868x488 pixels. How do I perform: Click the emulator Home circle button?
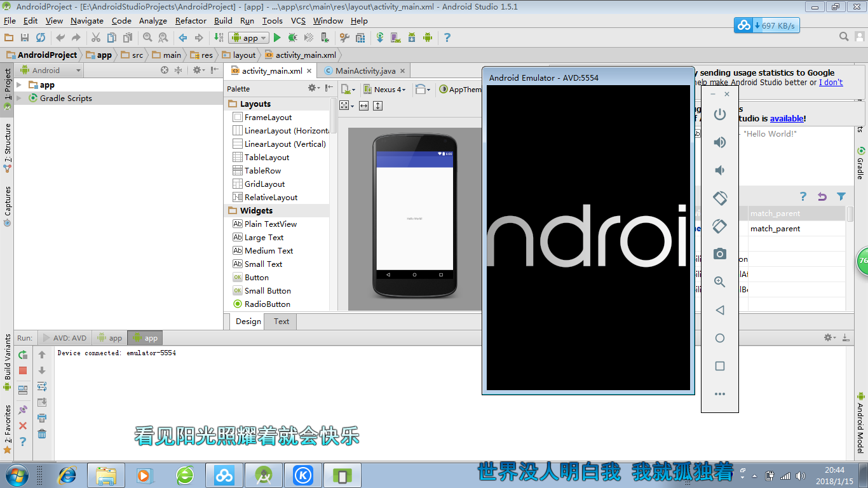click(720, 338)
